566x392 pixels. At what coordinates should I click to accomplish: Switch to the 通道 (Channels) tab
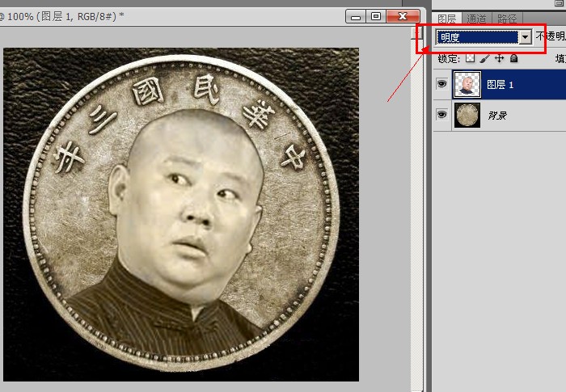(x=476, y=18)
